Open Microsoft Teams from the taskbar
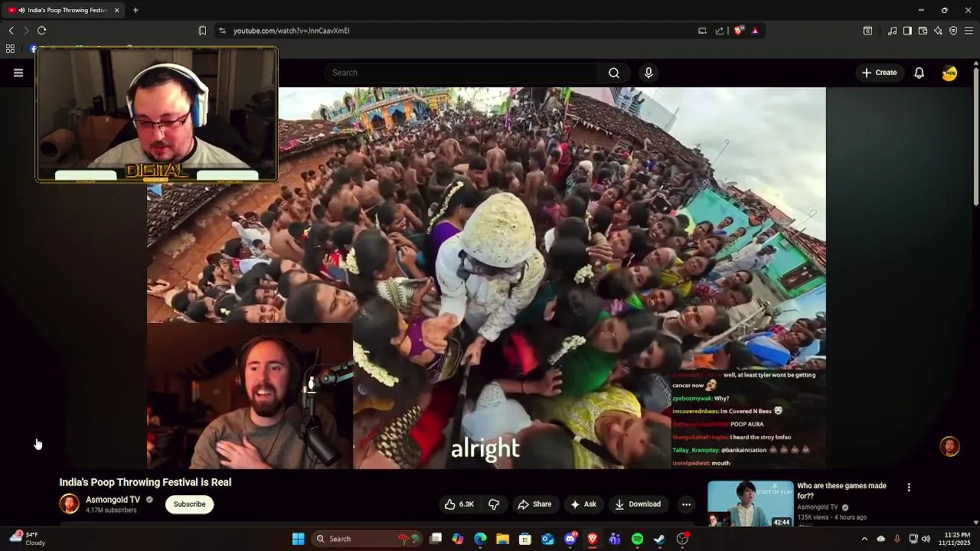 [x=615, y=539]
